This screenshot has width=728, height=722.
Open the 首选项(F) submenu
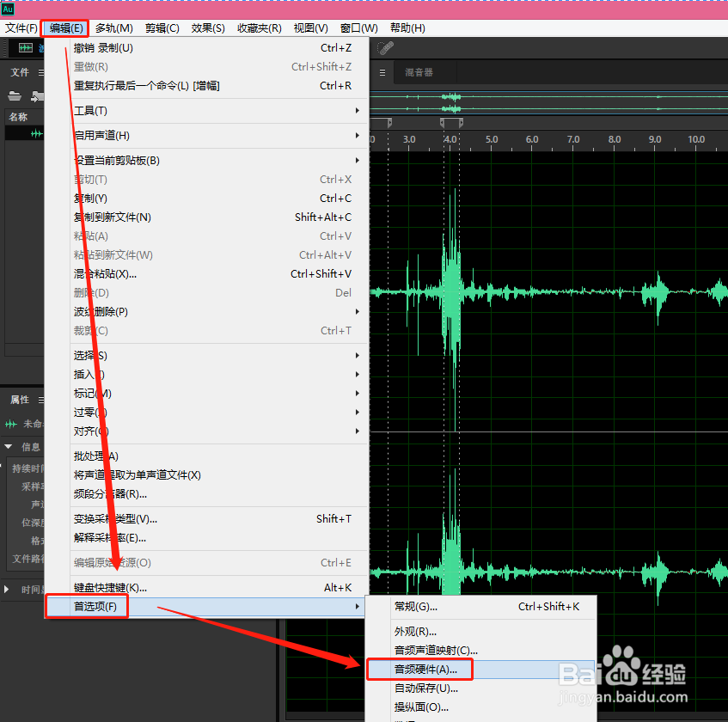click(x=205, y=606)
